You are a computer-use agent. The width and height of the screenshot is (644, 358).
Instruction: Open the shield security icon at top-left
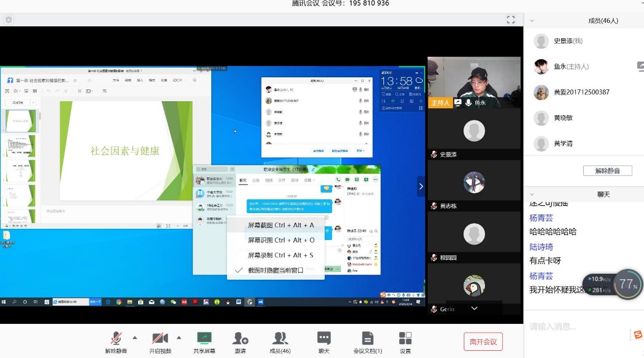[x=9, y=20]
